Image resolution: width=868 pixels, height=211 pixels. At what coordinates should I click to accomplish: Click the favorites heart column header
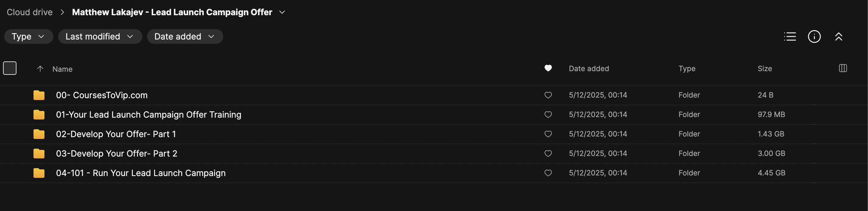click(x=548, y=68)
